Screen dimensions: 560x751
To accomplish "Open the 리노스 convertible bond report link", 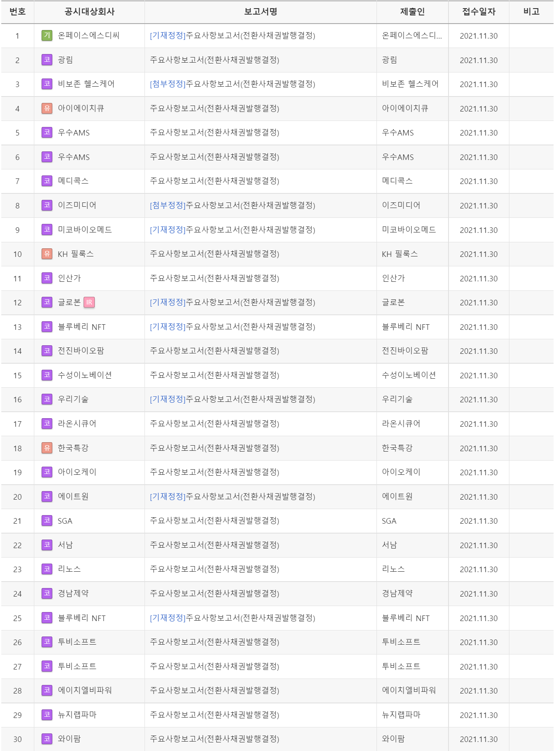I will pos(214,569).
